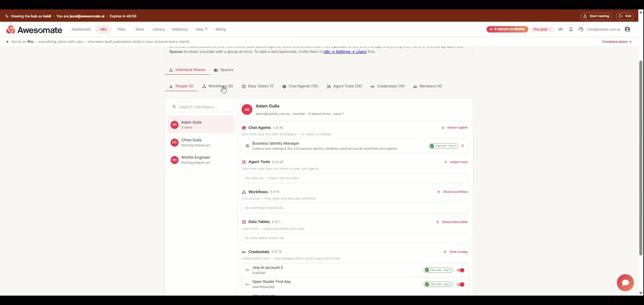Click the page vertical scrollbar
The width and height of the screenshot is (644, 305).
641,158
